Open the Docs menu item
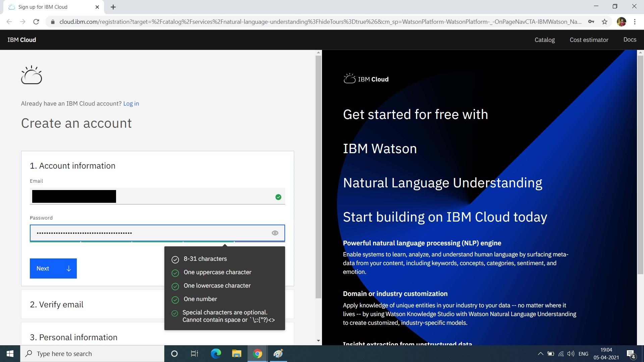Image resolution: width=644 pixels, height=362 pixels. 629,39
